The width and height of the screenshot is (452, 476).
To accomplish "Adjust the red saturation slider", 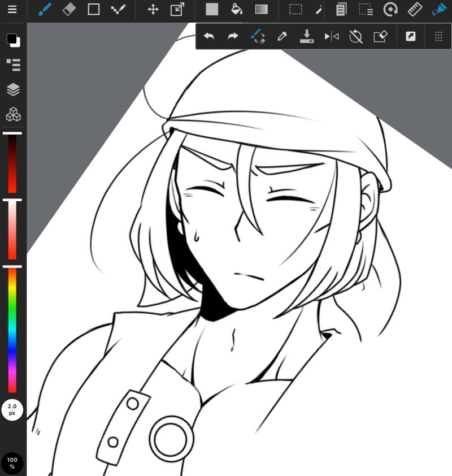I will [12, 230].
